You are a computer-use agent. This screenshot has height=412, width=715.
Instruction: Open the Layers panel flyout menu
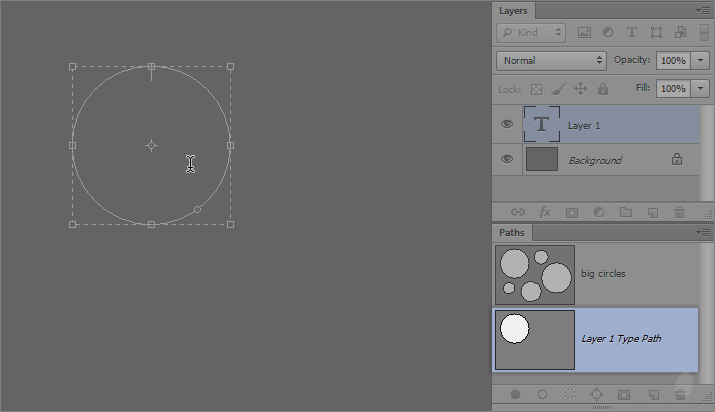pyautogui.click(x=702, y=10)
